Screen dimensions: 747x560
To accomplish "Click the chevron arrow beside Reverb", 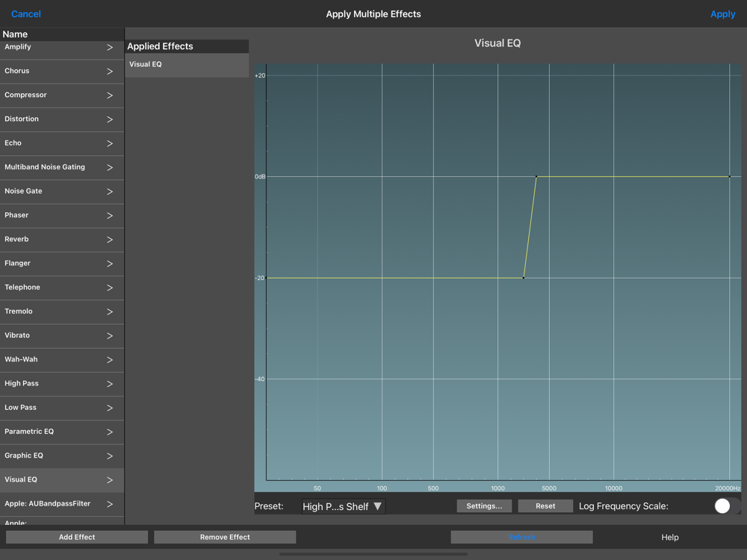I will 110,240.
